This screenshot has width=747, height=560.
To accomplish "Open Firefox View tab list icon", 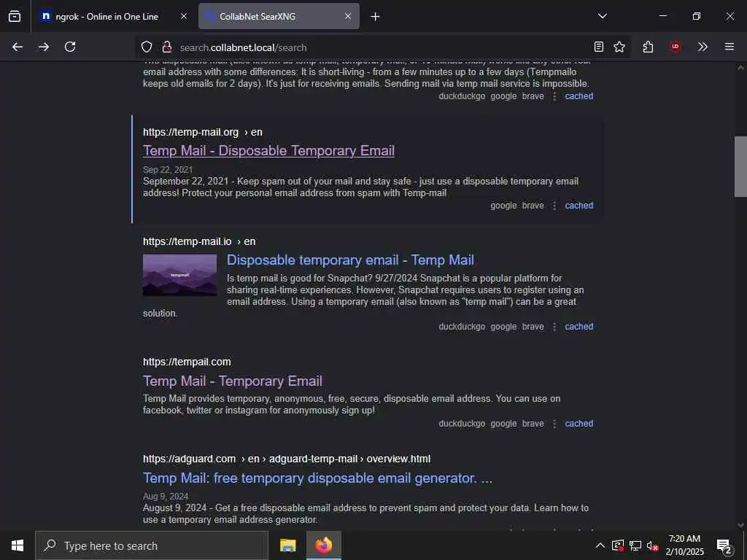I will [15, 16].
